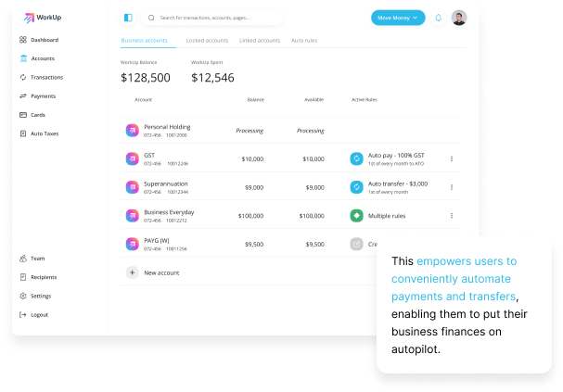Click the search transactions field
Screen dimensions: 563x392
tap(211, 18)
